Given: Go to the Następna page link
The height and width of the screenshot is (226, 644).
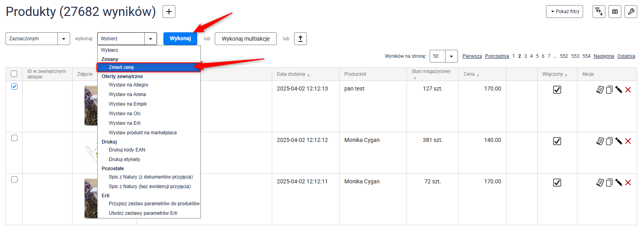Looking at the screenshot, I should [603, 56].
